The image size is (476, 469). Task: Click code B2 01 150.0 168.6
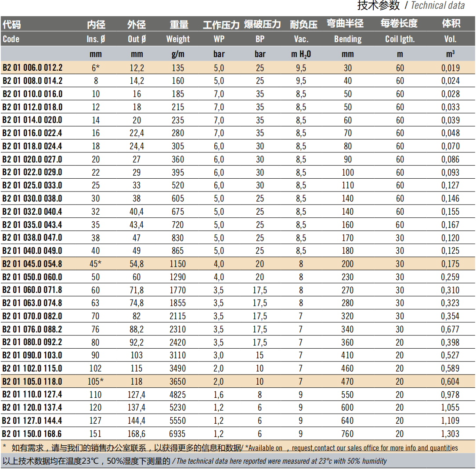tap(32, 433)
